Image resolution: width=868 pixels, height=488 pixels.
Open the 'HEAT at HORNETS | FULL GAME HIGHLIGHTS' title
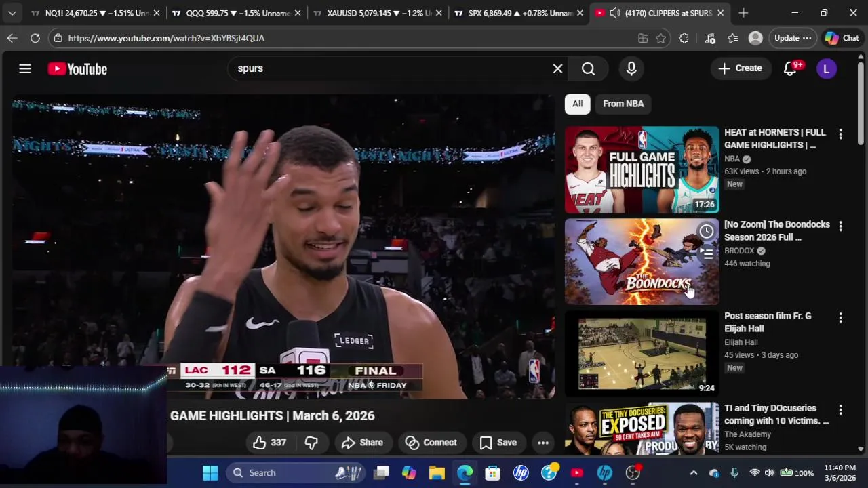775,138
